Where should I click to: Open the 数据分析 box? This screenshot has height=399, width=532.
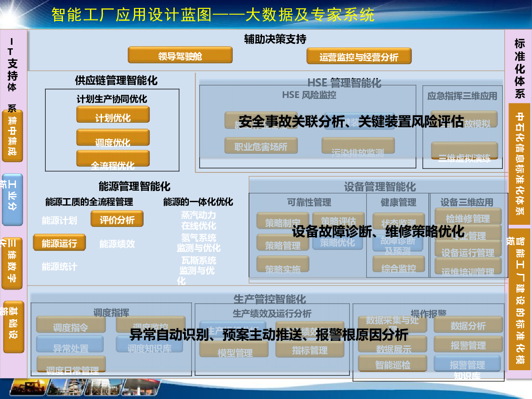pyautogui.click(x=468, y=325)
